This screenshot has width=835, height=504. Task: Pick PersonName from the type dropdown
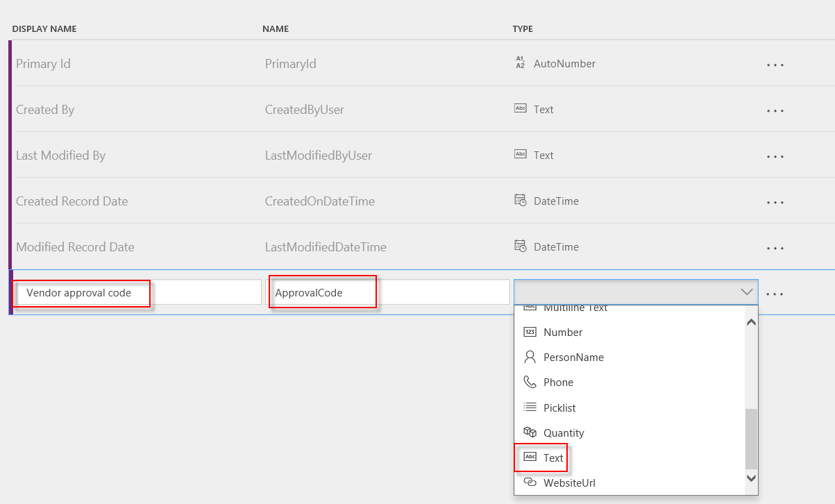point(573,358)
